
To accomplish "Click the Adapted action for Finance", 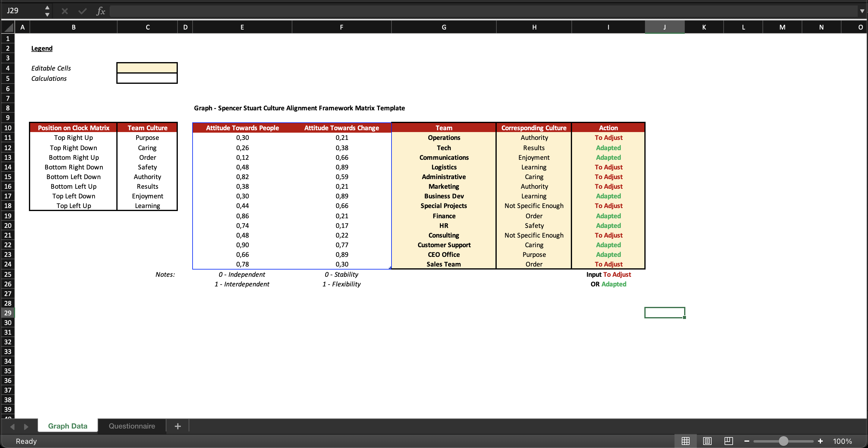I will (x=608, y=216).
